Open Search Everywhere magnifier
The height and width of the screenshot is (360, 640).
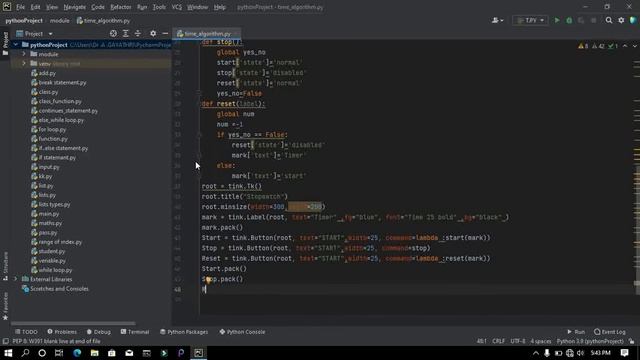609,20
